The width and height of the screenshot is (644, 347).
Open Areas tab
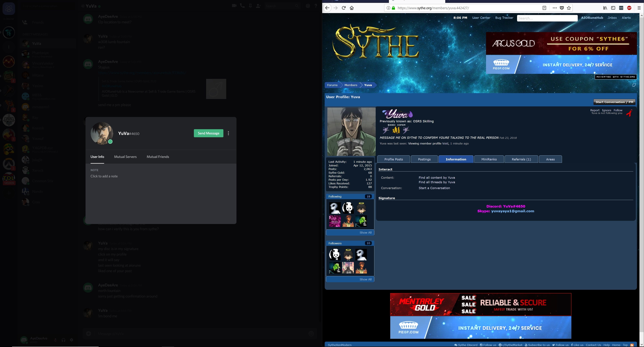(550, 159)
